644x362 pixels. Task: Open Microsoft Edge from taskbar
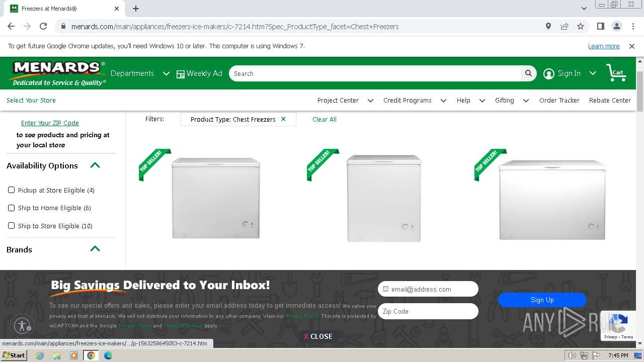click(108, 355)
